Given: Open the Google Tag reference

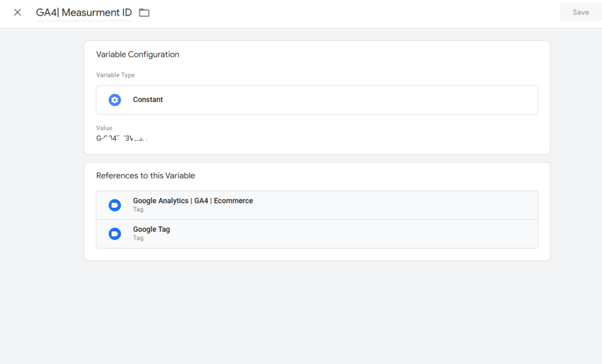Looking at the screenshot, I should [x=317, y=234].
